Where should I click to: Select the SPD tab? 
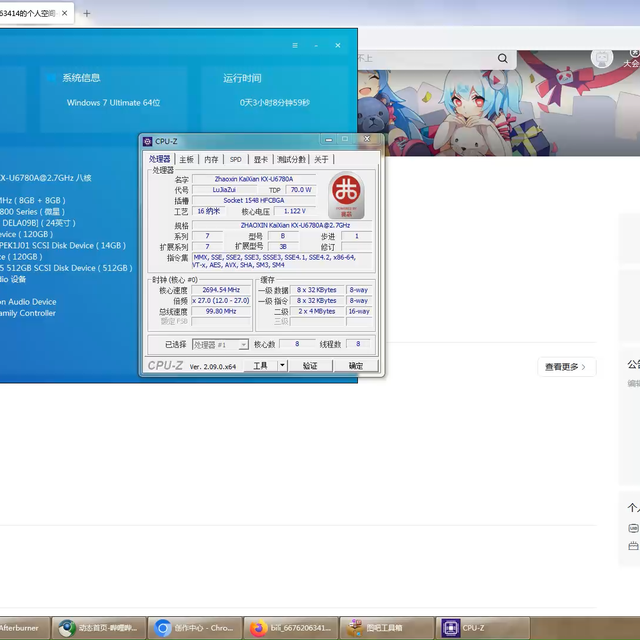coord(235,159)
